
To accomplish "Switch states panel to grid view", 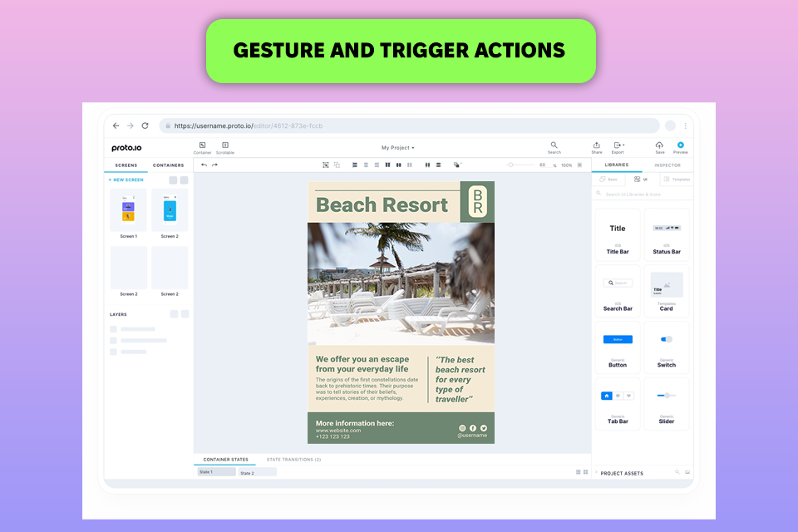I will (x=586, y=472).
